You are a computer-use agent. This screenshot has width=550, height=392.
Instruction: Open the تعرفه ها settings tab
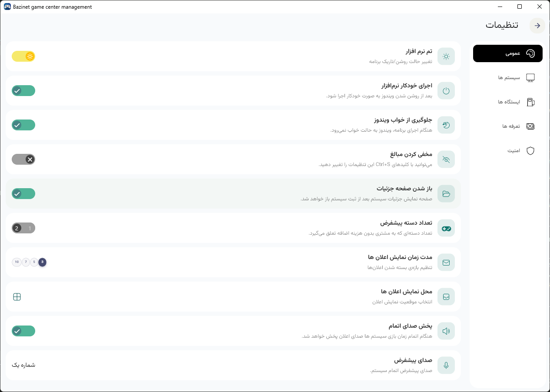(508, 126)
